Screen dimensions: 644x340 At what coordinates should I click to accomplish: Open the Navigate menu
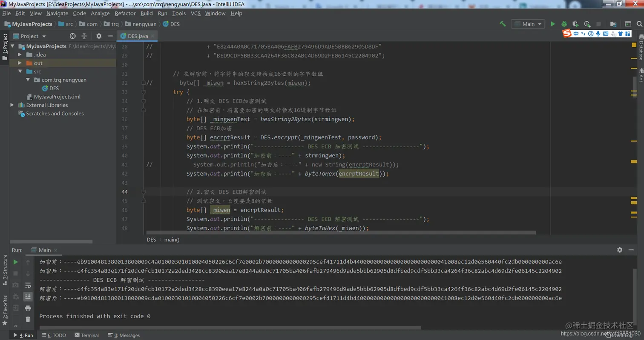[x=57, y=13]
